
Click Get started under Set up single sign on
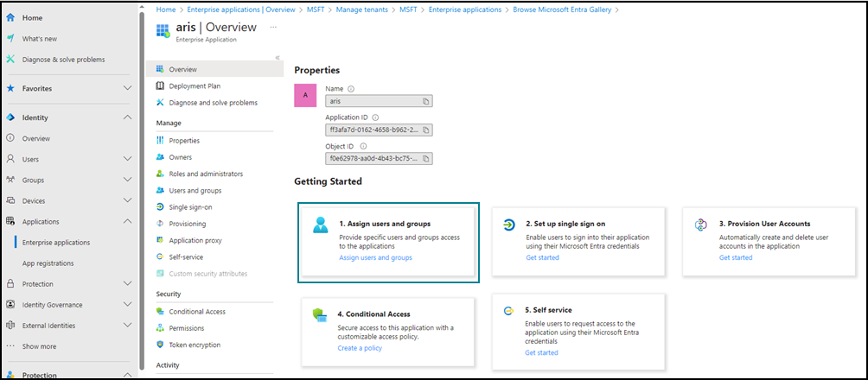[x=542, y=257]
